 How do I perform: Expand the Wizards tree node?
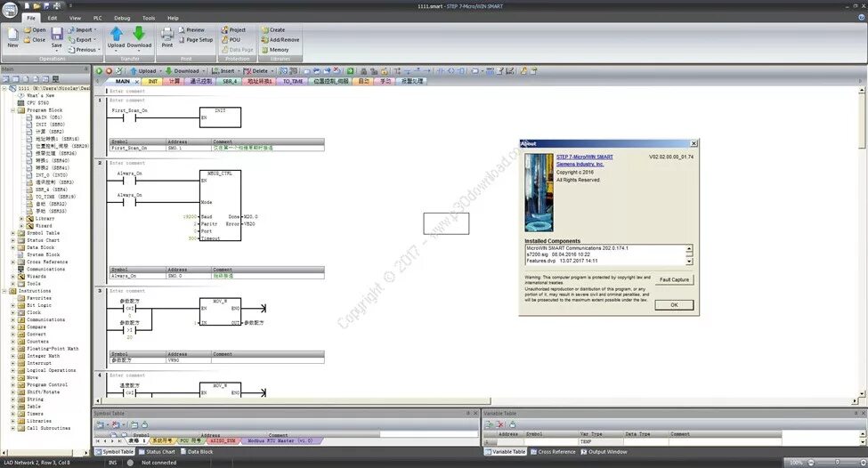12,276
